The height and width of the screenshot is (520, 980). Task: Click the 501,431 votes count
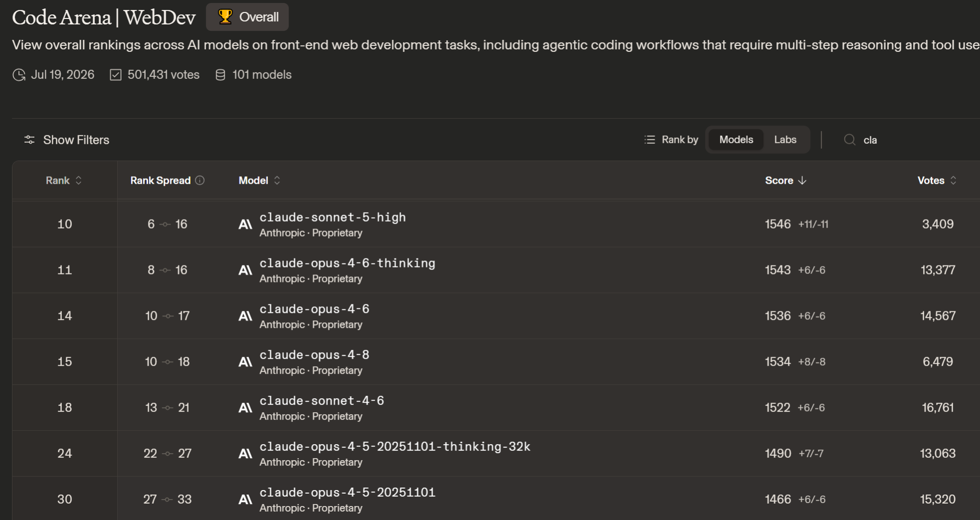(x=164, y=75)
